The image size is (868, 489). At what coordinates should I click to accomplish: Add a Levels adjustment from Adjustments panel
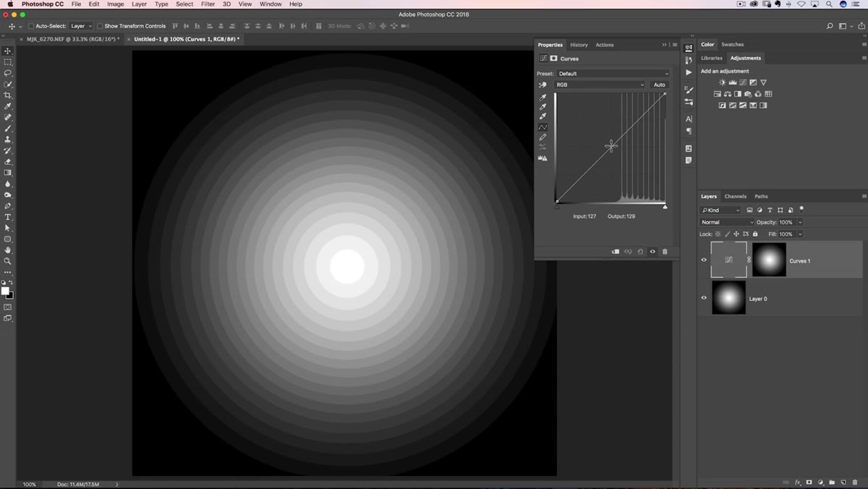733,82
